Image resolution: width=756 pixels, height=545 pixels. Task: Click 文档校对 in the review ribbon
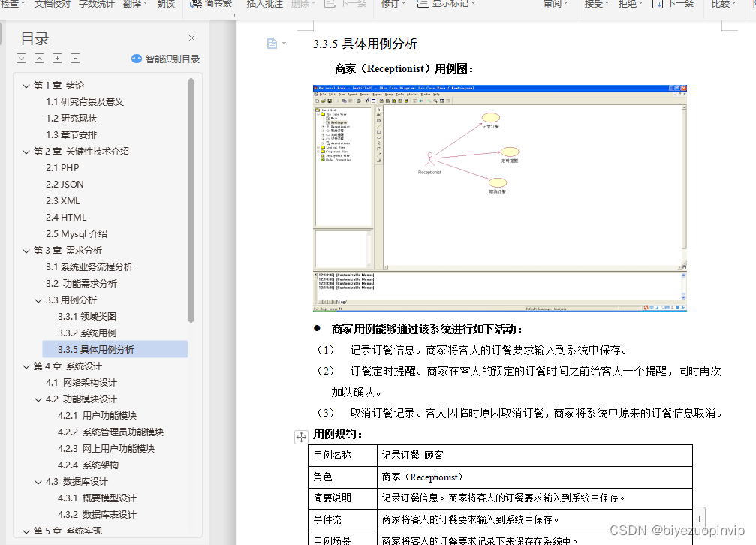[x=53, y=4]
